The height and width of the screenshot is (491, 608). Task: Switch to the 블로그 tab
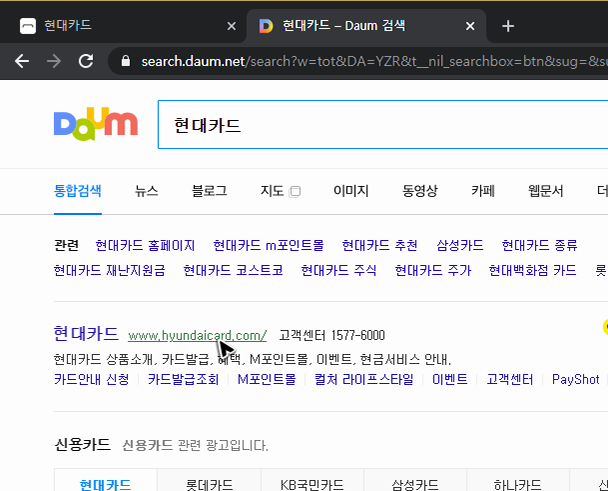(x=209, y=191)
